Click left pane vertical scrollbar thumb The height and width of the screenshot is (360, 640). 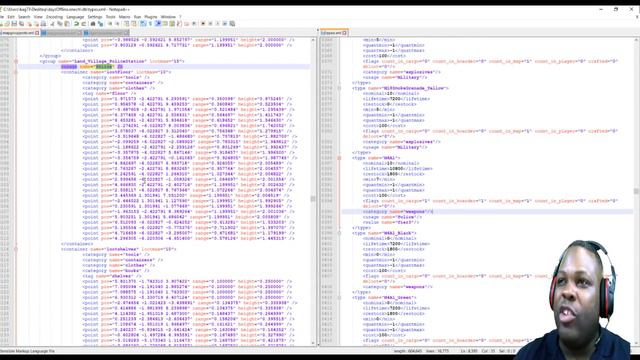[x=313, y=199]
